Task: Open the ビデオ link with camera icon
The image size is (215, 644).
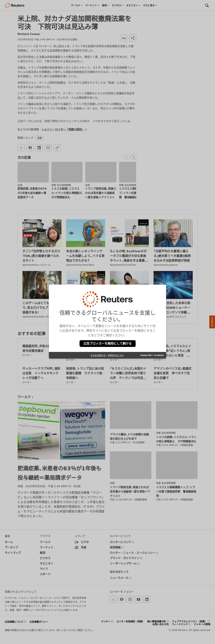Action: 82,542
